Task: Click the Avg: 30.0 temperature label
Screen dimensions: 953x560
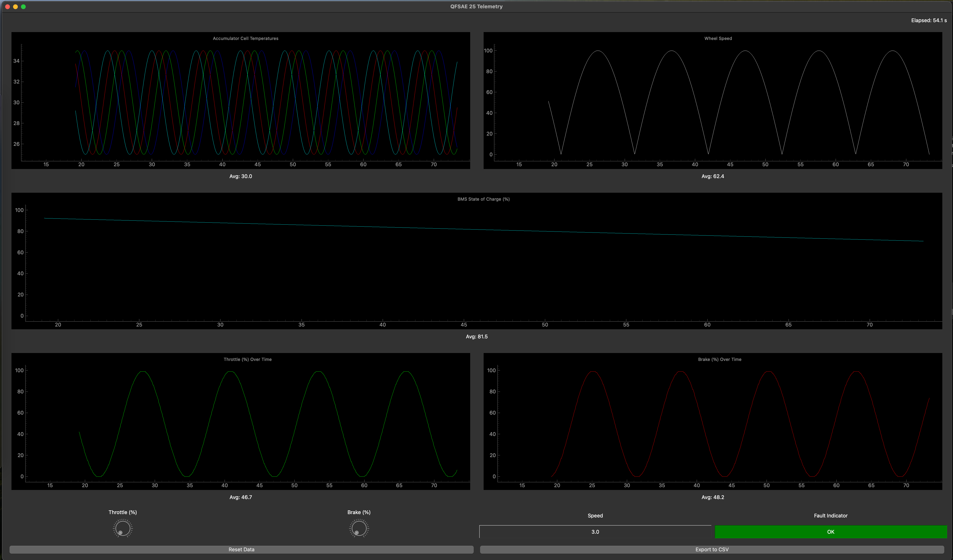Action: click(240, 176)
